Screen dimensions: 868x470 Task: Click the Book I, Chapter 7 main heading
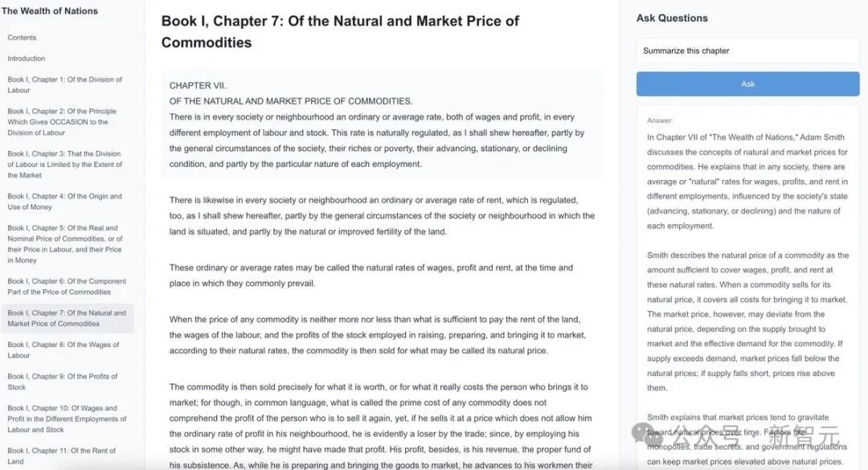click(340, 31)
